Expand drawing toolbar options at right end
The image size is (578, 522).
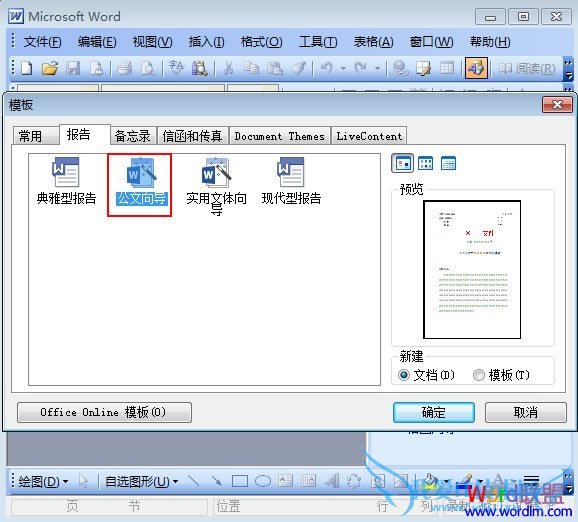pos(568,482)
